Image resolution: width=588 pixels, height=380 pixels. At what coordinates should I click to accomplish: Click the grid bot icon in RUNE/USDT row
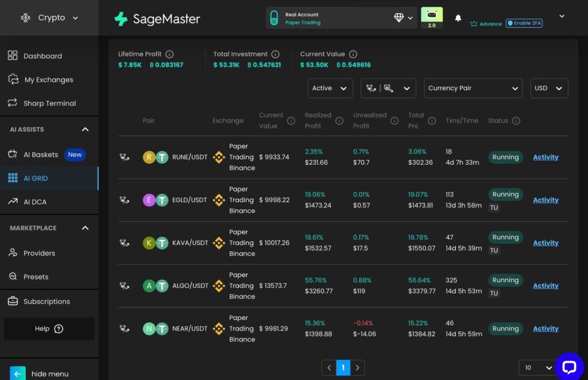click(124, 157)
